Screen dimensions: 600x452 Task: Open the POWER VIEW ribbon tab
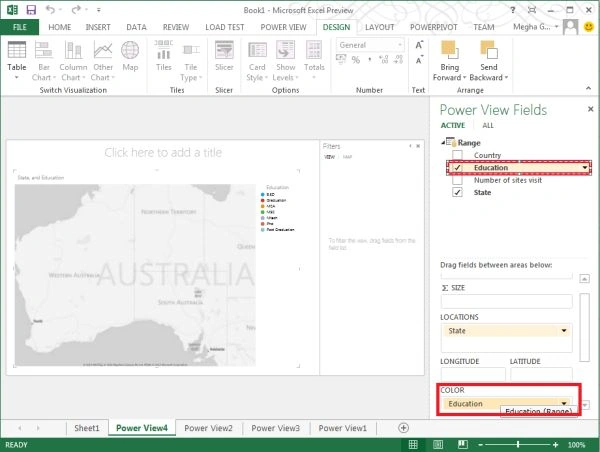pyautogui.click(x=283, y=27)
